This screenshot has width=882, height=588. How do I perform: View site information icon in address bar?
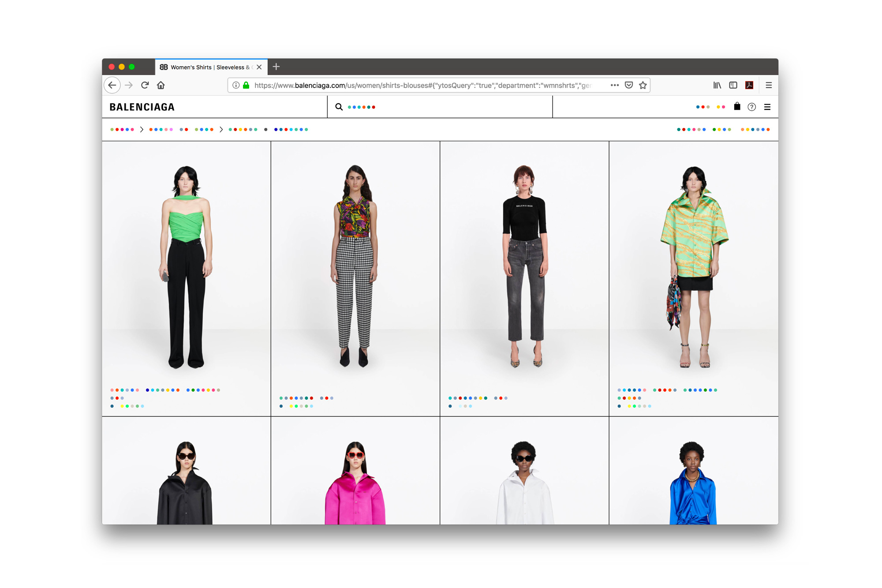[x=236, y=85]
